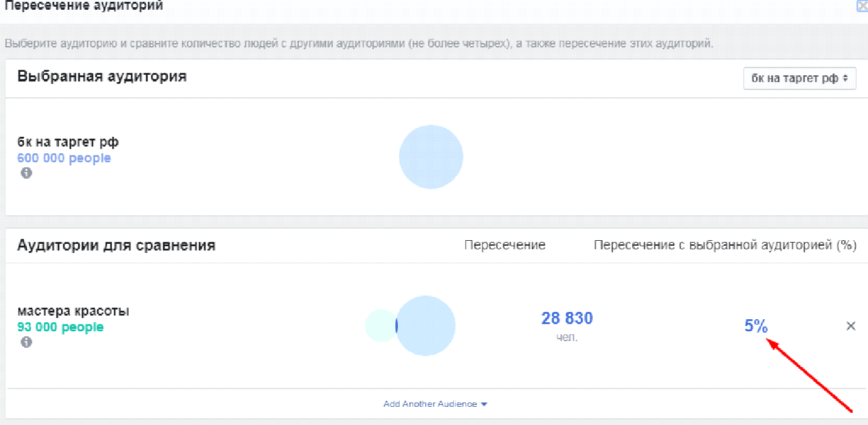Click the 600 000 people audience size
The height and width of the screenshot is (425, 868).
pos(64,158)
